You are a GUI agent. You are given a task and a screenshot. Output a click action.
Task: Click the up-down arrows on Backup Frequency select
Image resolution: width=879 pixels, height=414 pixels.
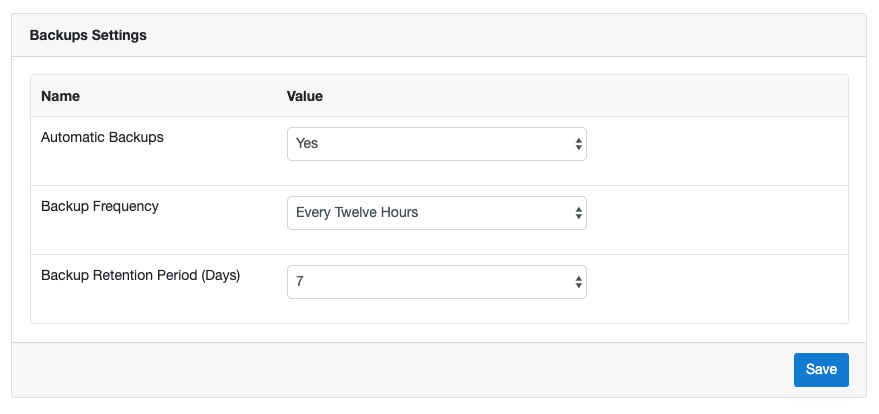(x=579, y=213)
